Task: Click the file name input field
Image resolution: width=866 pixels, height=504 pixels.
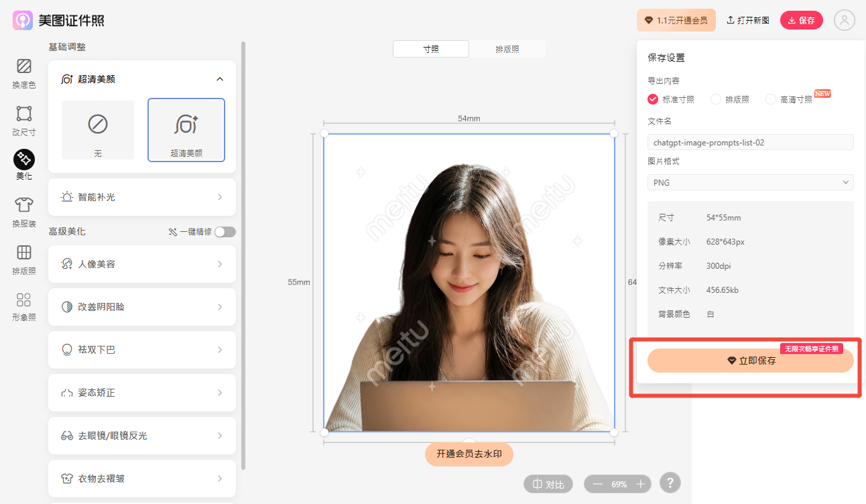Action: (751, 142)
